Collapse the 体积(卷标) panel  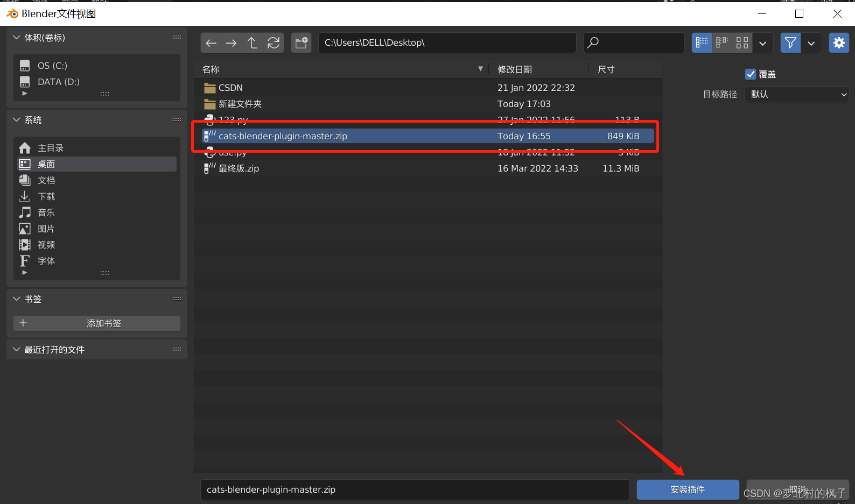(17, 38)
